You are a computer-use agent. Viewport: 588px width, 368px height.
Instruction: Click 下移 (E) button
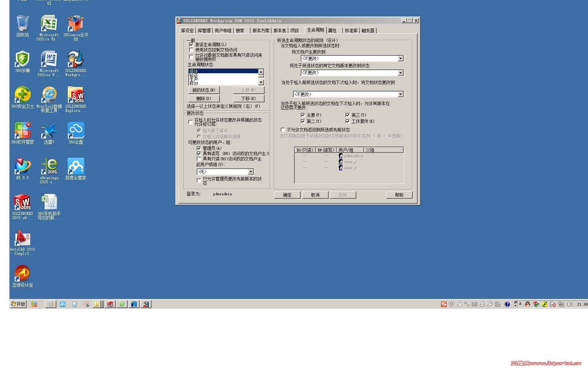[248, 98]
